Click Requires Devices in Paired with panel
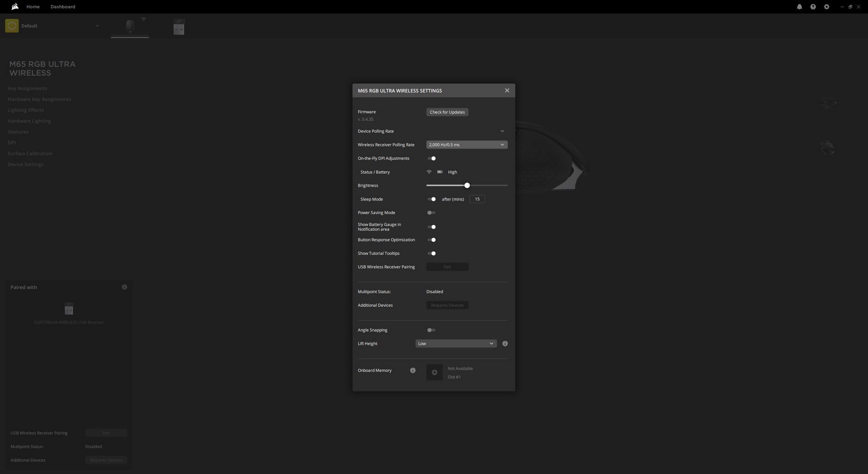The width and height of the screenshot is (868, 474). (106, 460)
